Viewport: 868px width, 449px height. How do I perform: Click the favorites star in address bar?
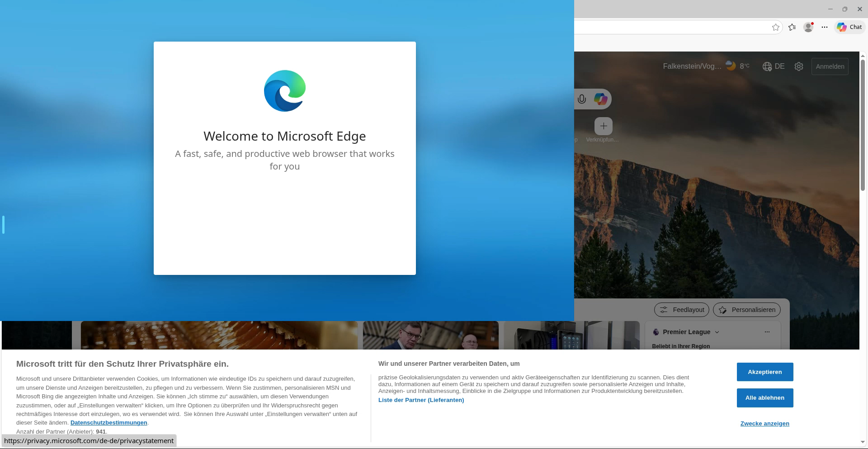[x=776, y=27]
